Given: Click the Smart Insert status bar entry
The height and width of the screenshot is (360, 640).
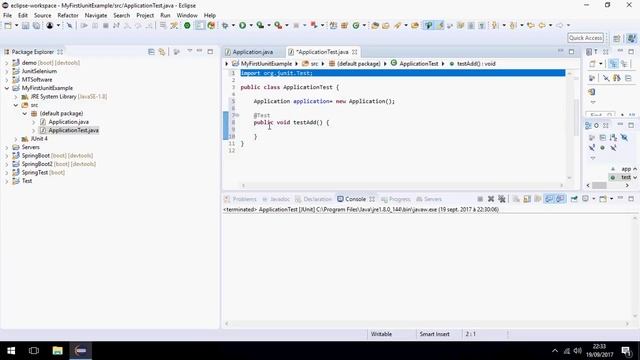Looking at the screenshot, I should [434, 334].
